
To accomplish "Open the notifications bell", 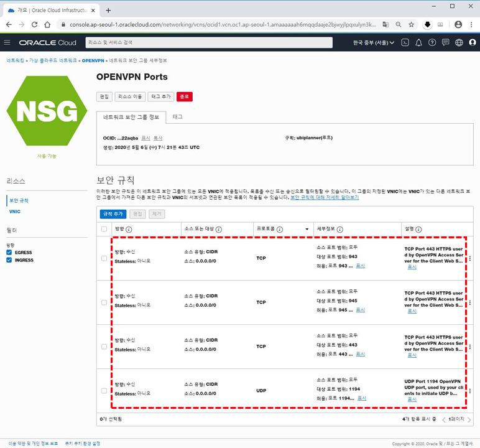I will click(x=418, y=42).
